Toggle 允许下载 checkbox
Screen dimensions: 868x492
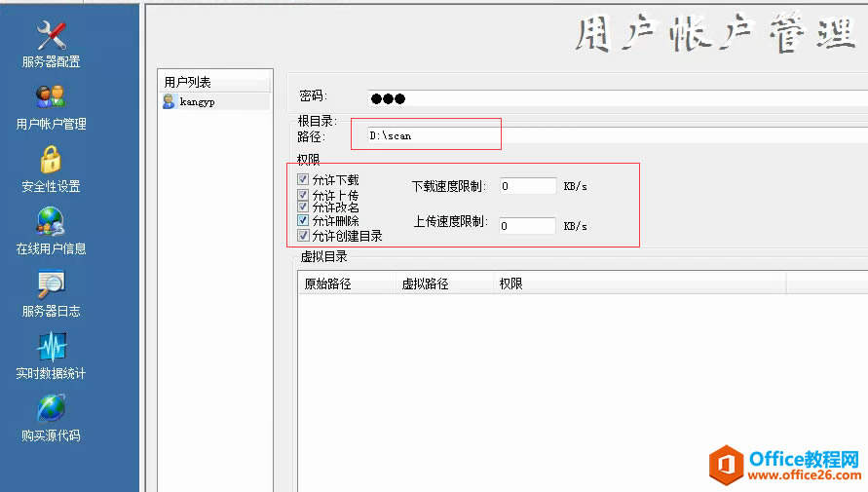point(303,179)
